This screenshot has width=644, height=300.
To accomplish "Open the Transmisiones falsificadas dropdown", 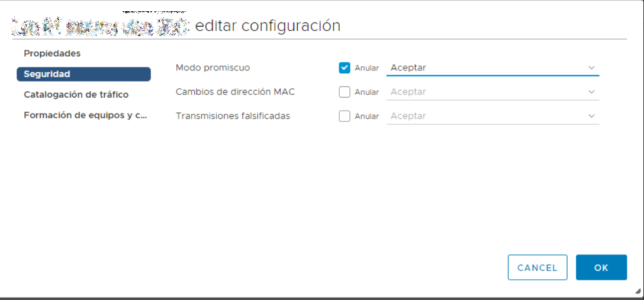I will click(485, 116).
